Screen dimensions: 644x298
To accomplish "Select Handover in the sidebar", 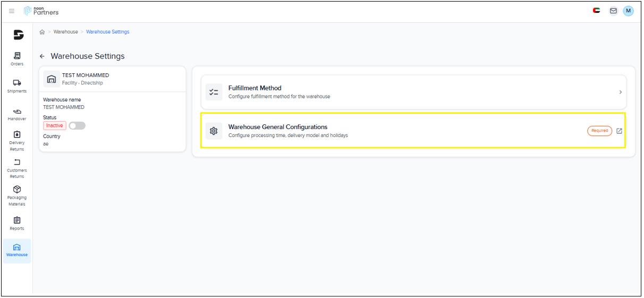I will click(17, 114).
